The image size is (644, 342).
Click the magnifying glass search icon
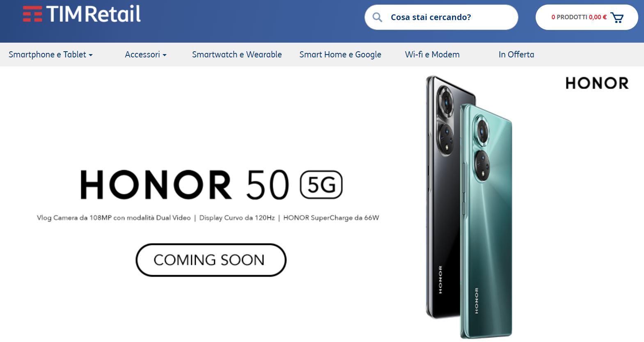(x=377, y=17)
